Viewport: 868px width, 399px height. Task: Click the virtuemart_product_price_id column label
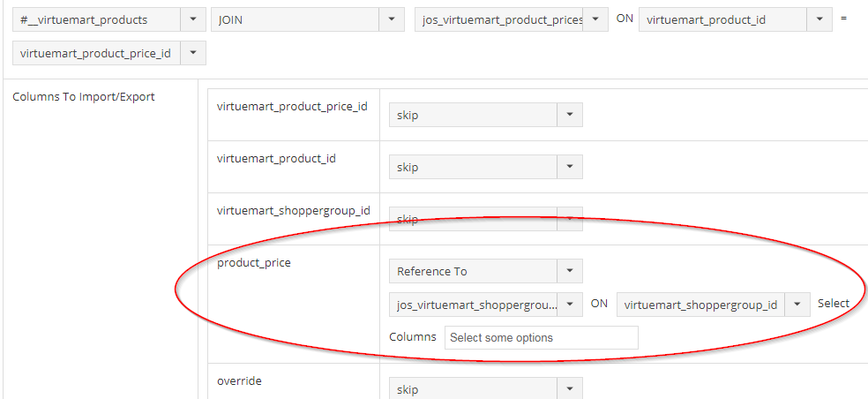point(292,107)
